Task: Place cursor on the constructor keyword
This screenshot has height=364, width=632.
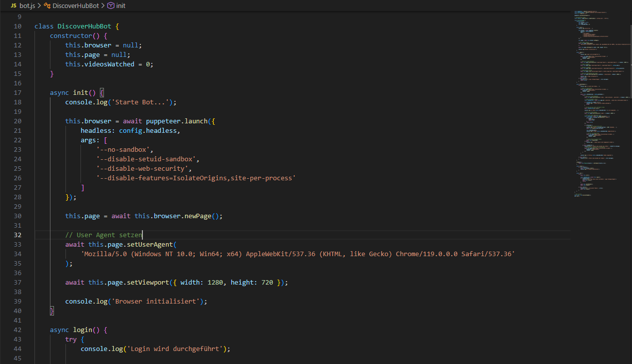Action: (x=71, y=36)
